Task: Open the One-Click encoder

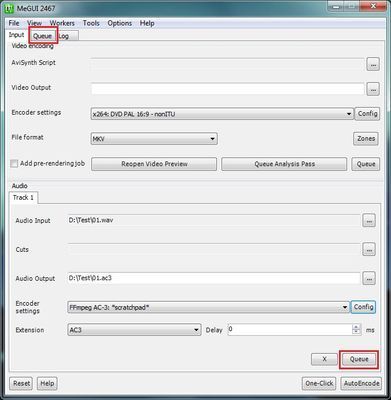Action: point(319,383)
